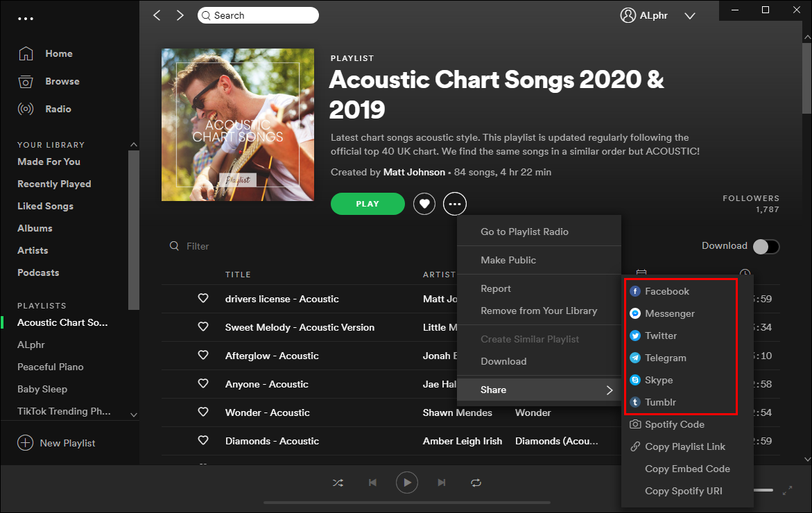
Task: Open the Radio section in sidebar
Action: pos(58,109)
